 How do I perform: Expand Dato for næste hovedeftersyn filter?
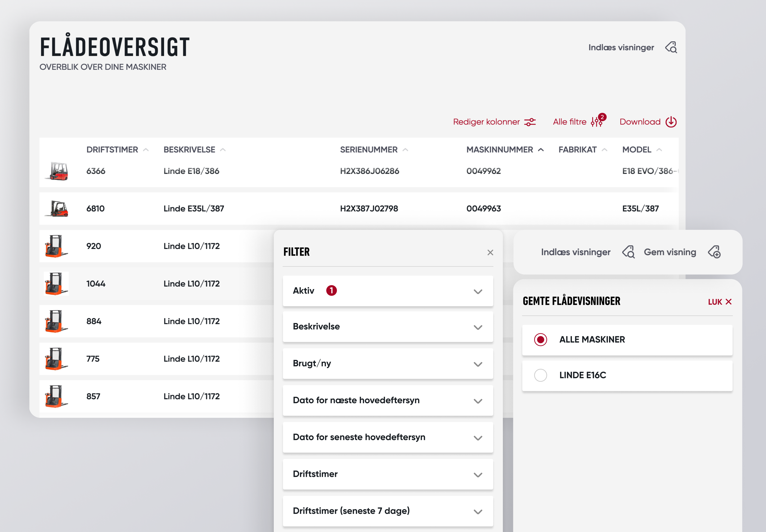pos(478,401)
